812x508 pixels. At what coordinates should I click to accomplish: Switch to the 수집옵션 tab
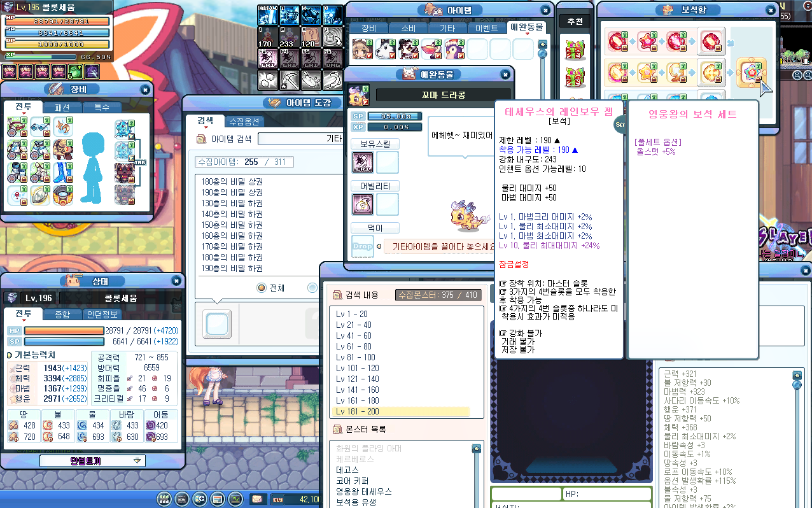pos(244,121)
